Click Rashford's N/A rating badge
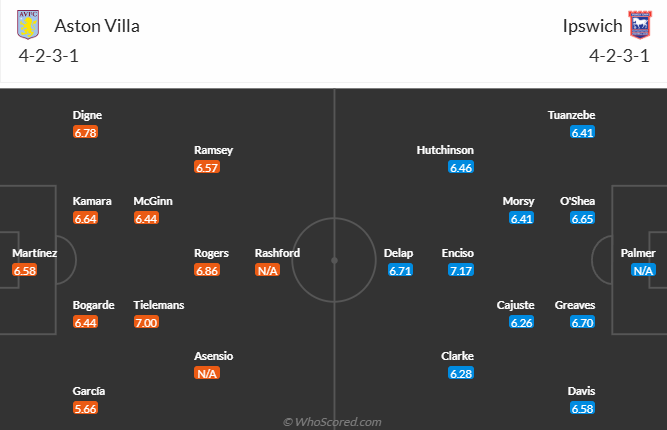The width and height of the screenshot is (667, 430). (267, 271)
